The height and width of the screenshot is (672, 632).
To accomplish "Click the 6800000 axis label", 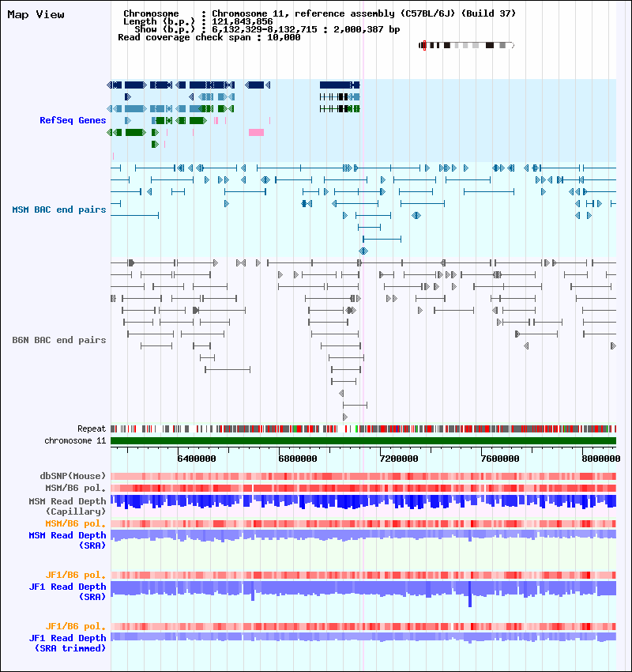I will coord(298,459).
